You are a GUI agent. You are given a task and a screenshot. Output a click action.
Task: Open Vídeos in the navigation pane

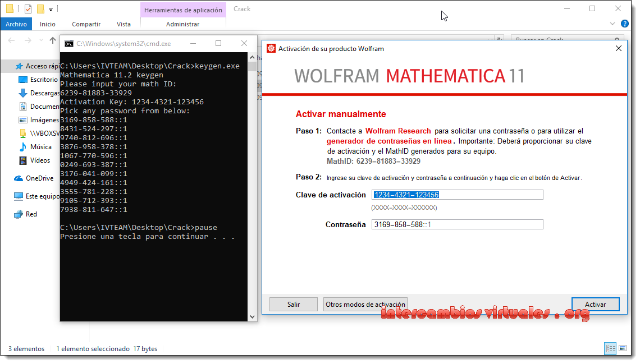click(35, 160)
